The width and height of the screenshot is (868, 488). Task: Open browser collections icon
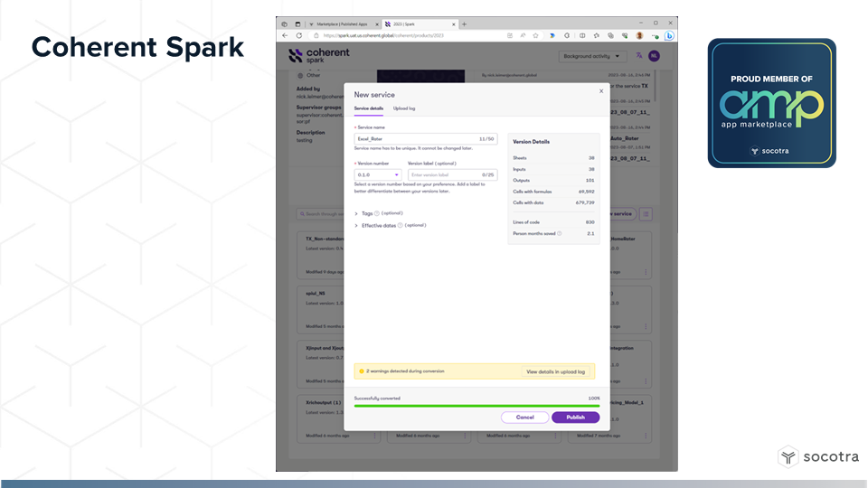point(610,35)
